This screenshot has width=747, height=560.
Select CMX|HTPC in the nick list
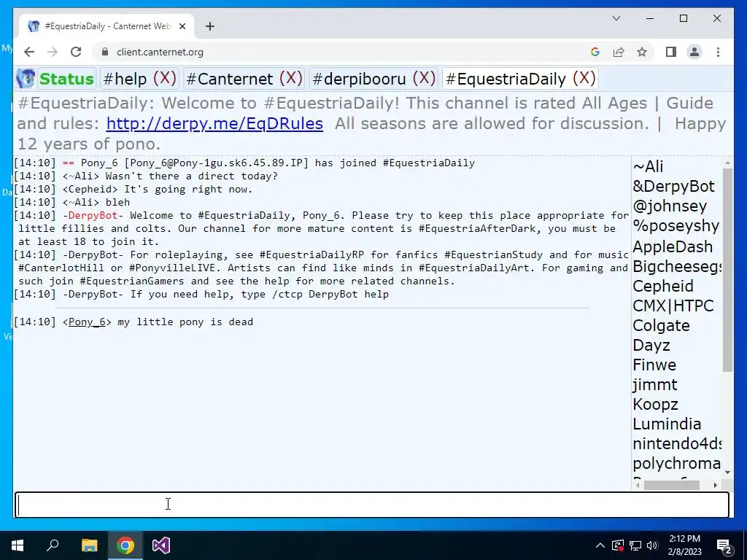(x=673, y=306)
